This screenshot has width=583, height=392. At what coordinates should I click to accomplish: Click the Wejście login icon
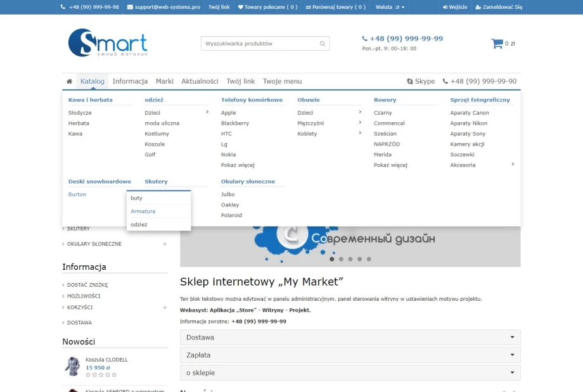tap(444, 7)
